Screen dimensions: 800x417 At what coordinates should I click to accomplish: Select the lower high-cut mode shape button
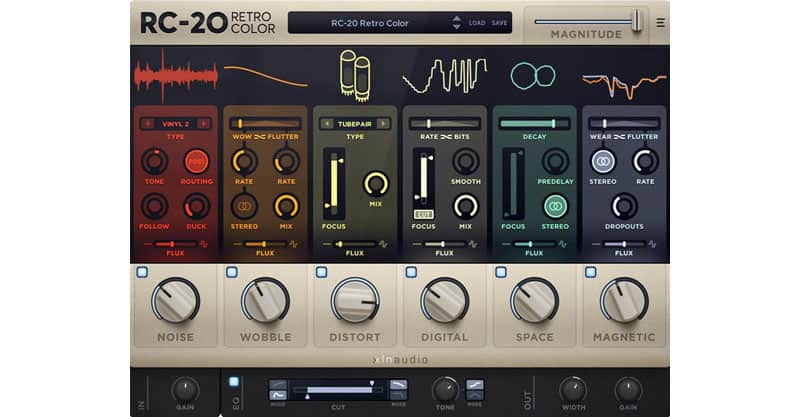click(x=398, y=395)
